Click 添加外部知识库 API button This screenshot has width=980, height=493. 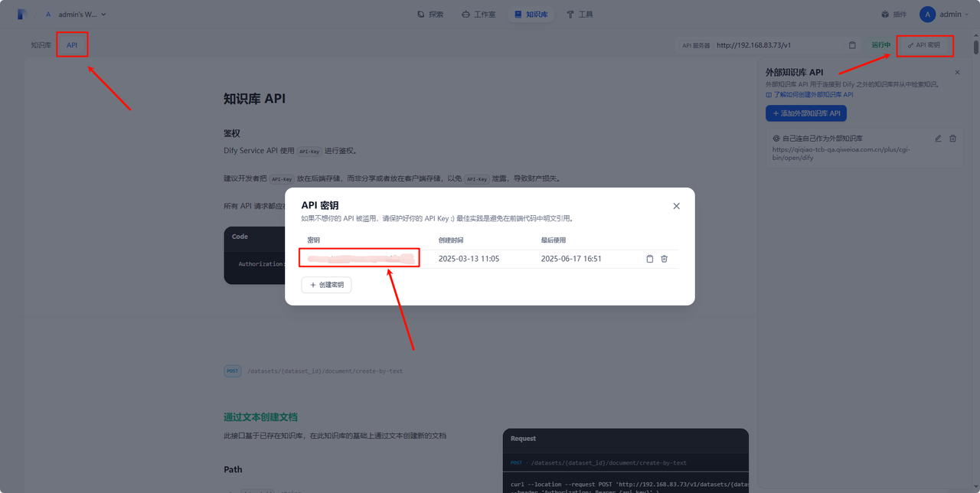tap(805, 113)
